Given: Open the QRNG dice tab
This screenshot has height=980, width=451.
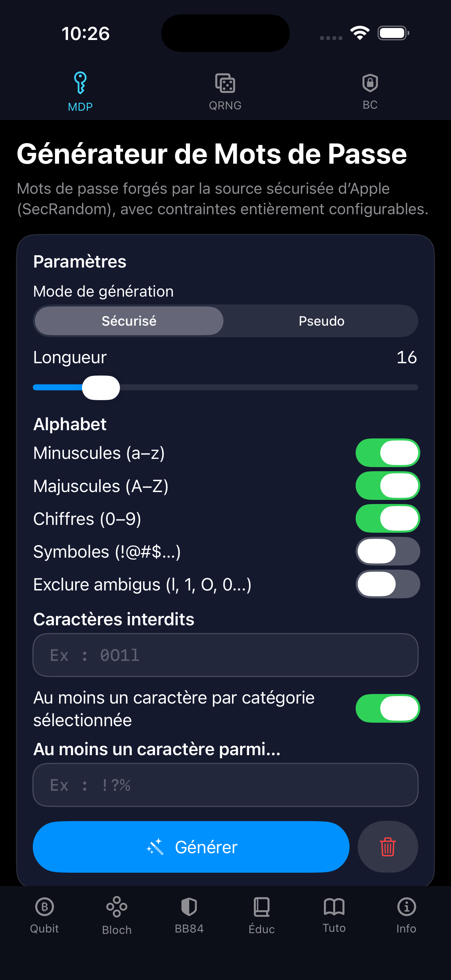Looking at the screenshot, I should [225, 91].
